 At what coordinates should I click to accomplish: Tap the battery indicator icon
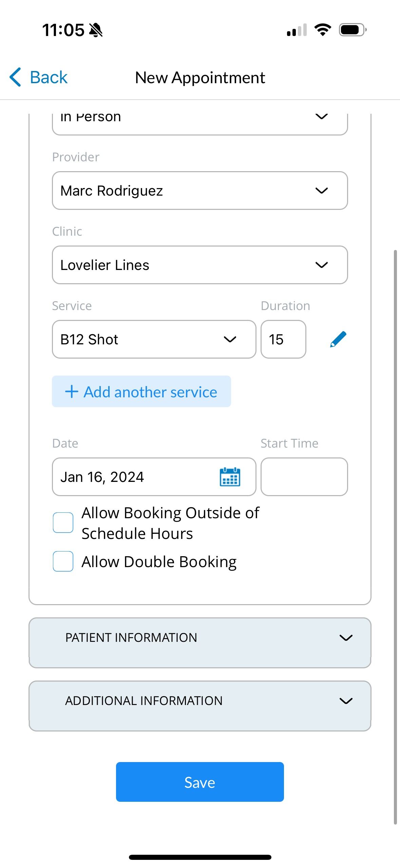[x=353, y=30]
